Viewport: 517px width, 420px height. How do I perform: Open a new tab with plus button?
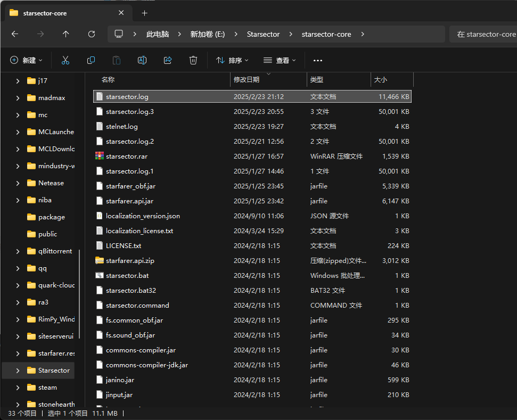[x=144, y=13]
